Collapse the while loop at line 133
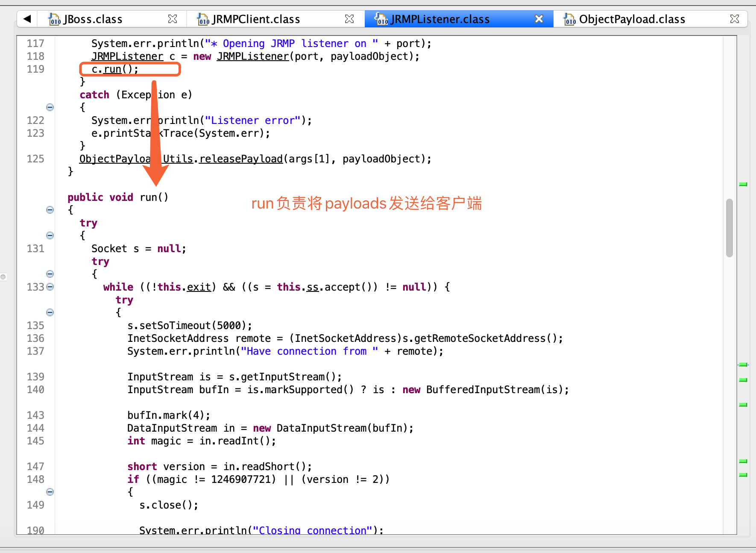Image resolution: width=756 pixels, height=553 pixels. point(50,287)
